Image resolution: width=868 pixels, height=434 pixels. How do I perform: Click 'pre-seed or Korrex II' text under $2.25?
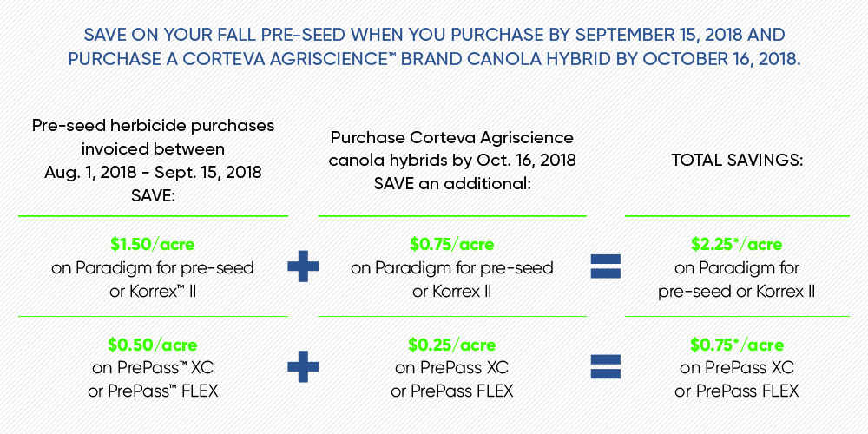736,292
